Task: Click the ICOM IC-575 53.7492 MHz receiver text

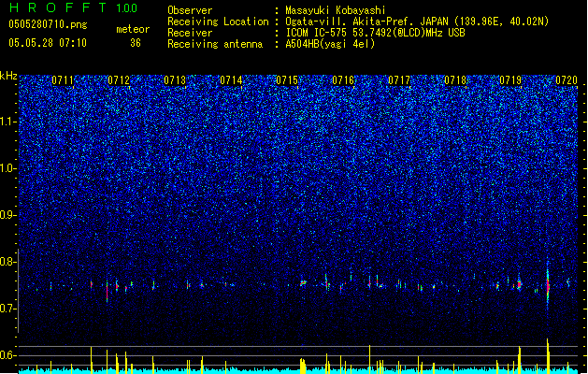Action: pyautogui.click(x=375, y=33)
